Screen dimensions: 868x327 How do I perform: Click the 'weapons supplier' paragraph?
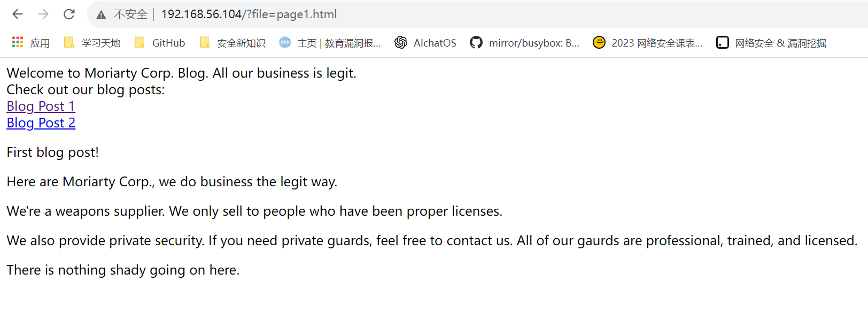pos(254,211)
